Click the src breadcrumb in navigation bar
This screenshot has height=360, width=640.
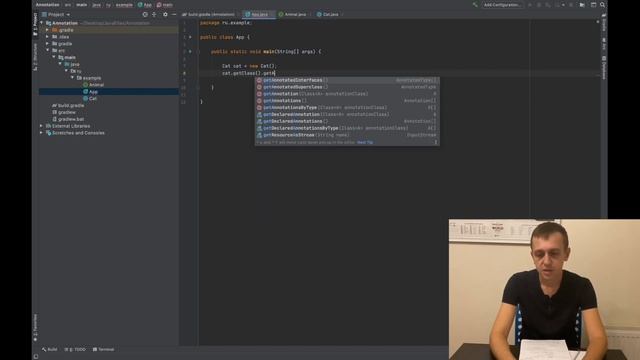pos(68,5)
